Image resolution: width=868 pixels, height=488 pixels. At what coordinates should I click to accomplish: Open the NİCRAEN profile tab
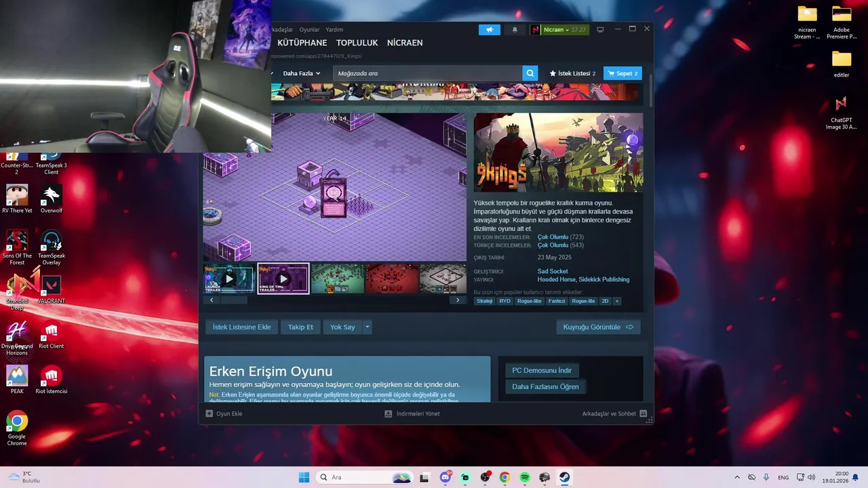coord(405,43)
